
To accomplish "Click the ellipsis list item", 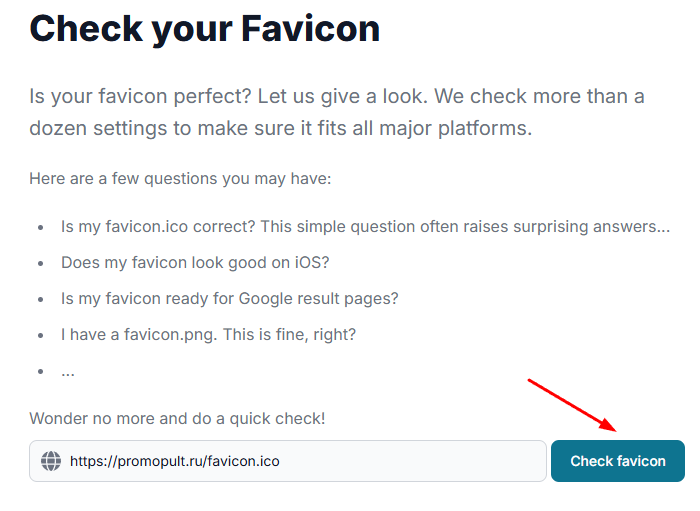I will (68, 372).
